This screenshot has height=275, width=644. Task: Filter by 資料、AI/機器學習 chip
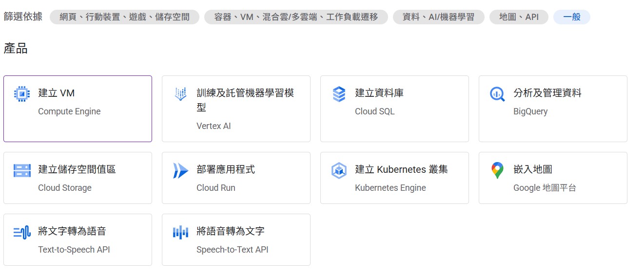439,17
